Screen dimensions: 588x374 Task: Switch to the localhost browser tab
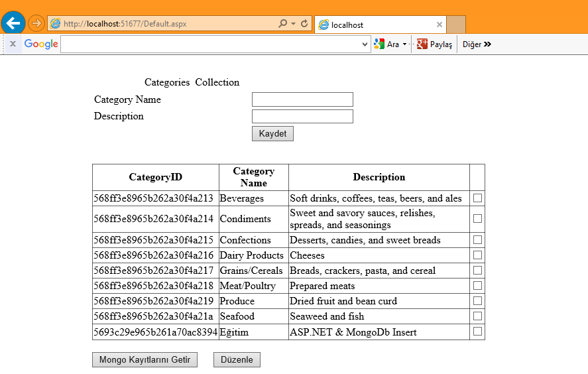tap(375, 25)
